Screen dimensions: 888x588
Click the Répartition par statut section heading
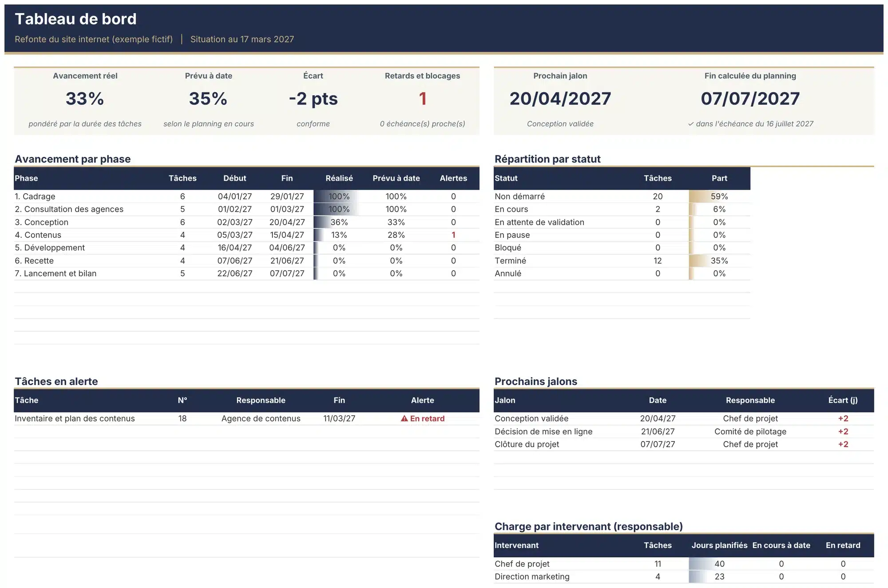[547, 159]
